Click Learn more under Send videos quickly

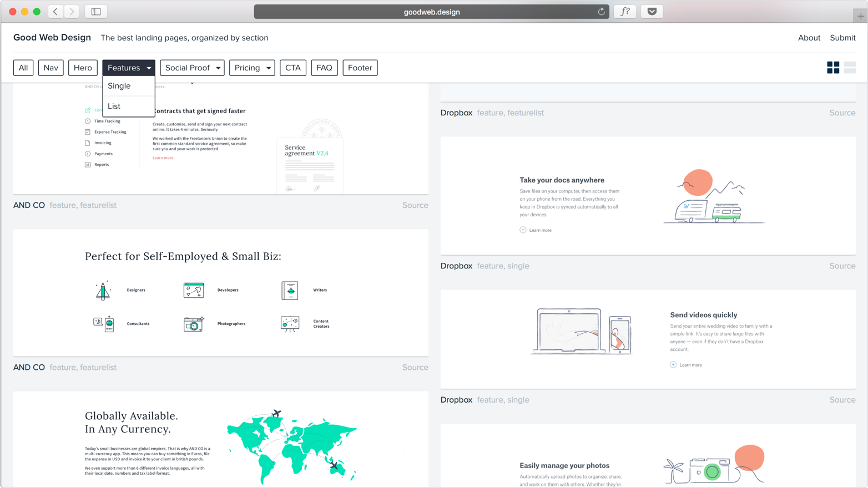(x=690, y=365)
